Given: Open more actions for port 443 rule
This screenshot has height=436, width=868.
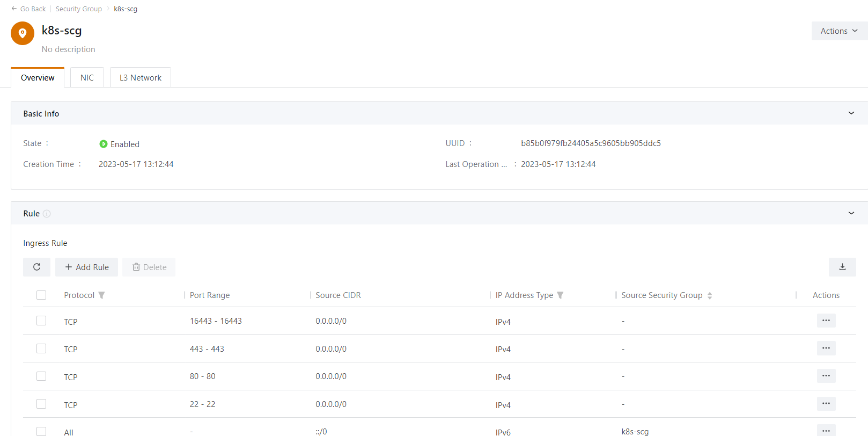Looking at the screenshot, I should [826, 348].
